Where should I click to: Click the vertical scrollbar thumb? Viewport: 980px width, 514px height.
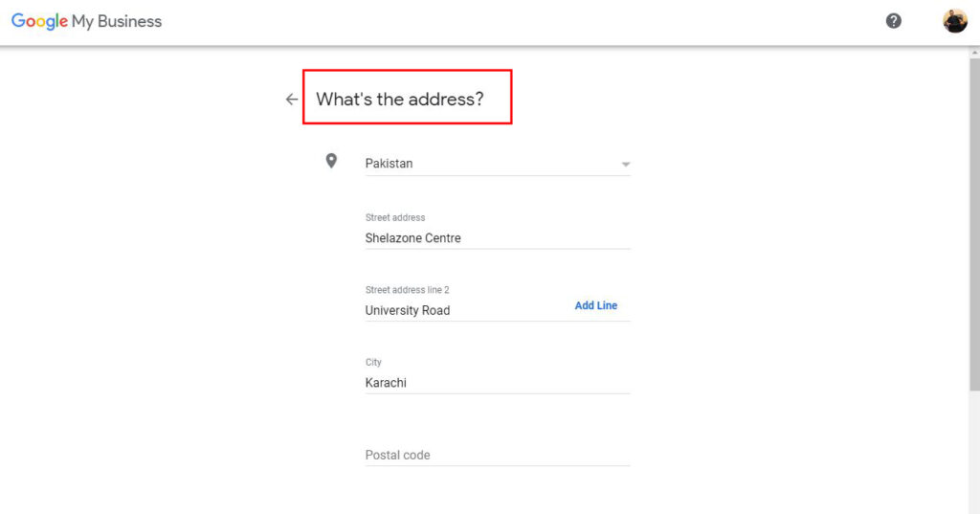click(x=974, y=220)
